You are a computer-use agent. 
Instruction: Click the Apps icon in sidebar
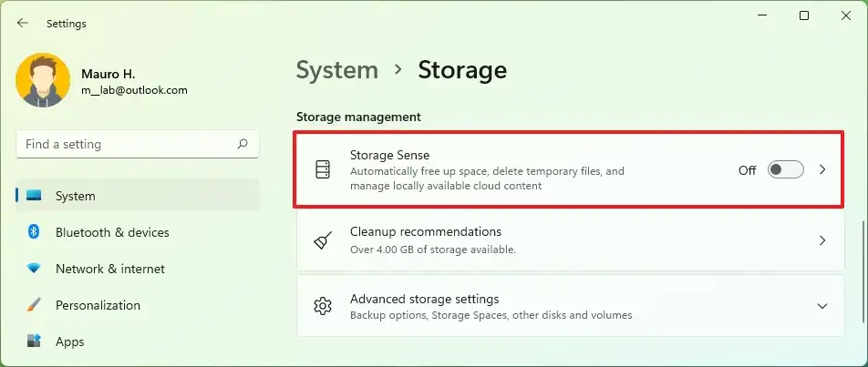pyautogui.click(x=34, y=341)
